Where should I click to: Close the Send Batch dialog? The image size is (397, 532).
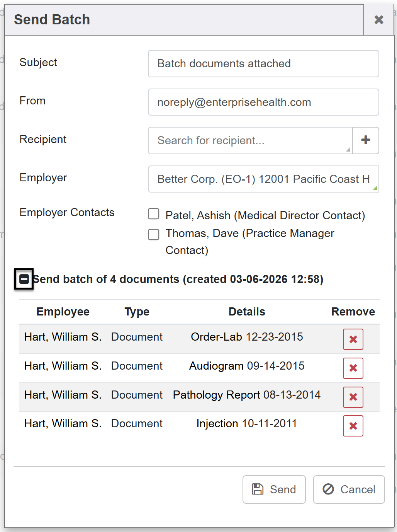379,20
